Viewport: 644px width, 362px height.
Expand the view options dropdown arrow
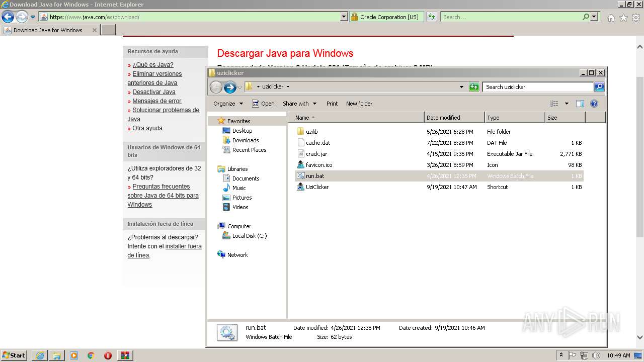pos(567,104)
